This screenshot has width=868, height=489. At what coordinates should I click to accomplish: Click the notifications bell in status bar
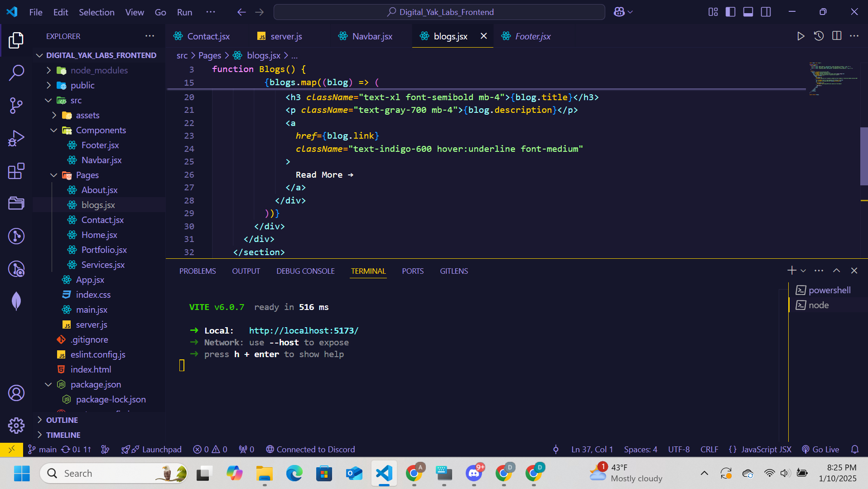(855, 450)
